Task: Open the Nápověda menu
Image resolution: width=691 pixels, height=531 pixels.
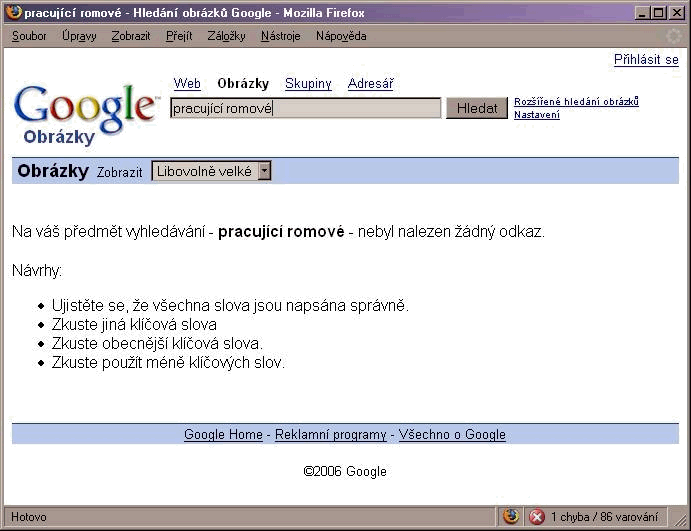Action: point(341,36)
